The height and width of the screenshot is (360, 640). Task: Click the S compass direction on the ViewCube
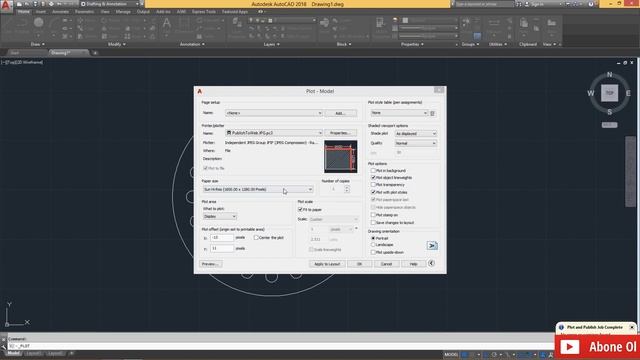coord(609,111)
